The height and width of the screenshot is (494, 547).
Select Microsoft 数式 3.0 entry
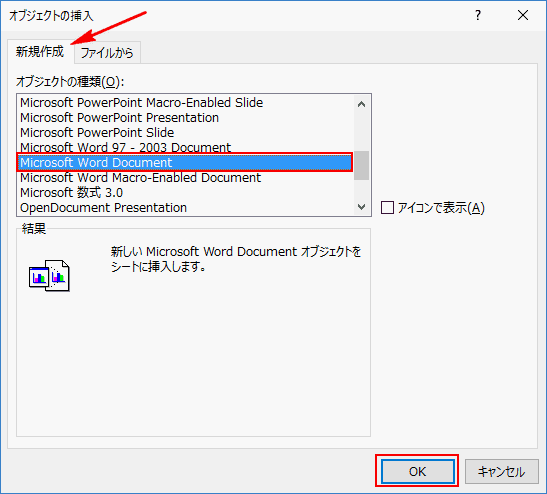(x=72, y=193)
